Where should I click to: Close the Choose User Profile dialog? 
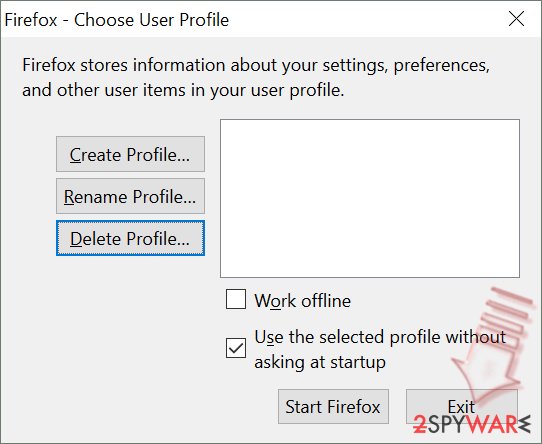(516, 19)
